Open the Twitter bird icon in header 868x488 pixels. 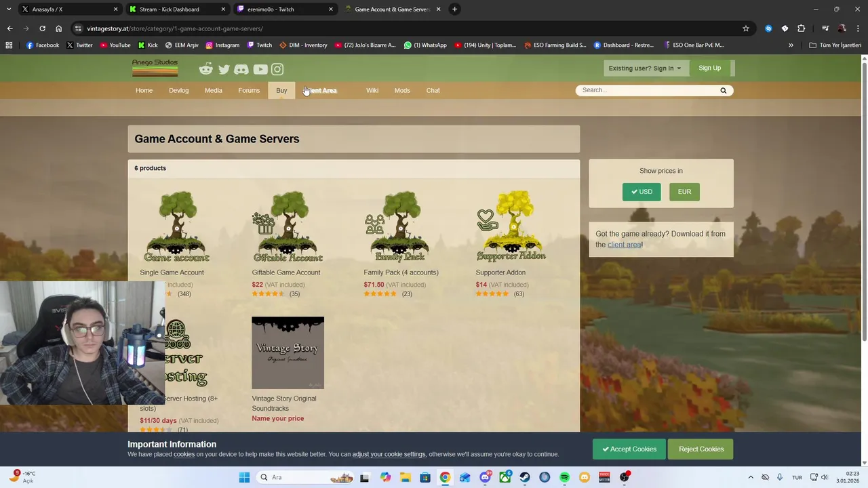pos(224,69)
